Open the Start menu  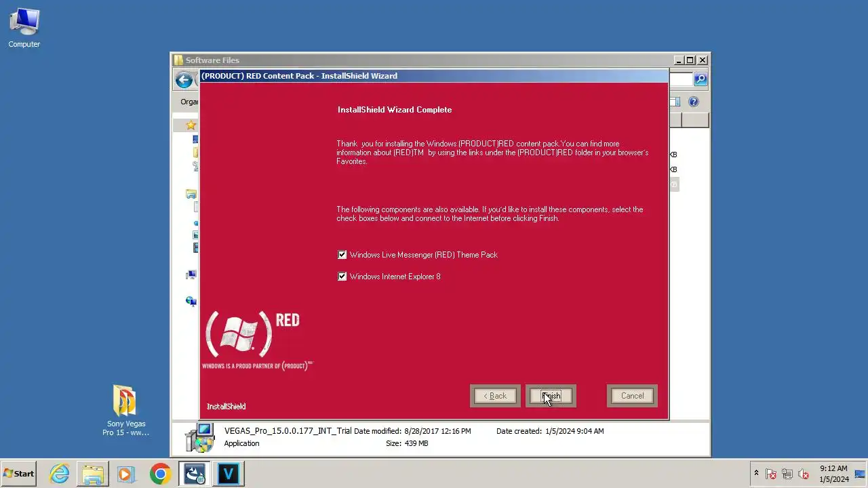pyautogui.click(x=19, y=474)
